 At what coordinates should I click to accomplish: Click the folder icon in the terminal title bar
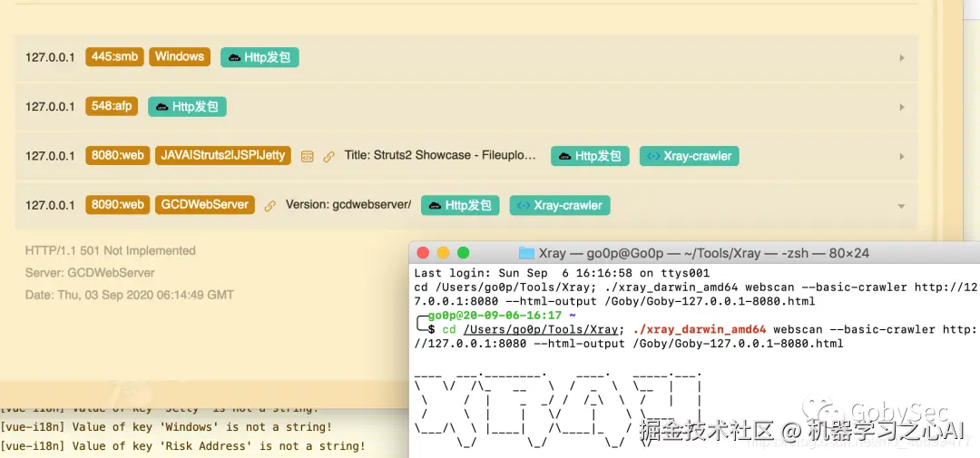[x=527, y=253]
